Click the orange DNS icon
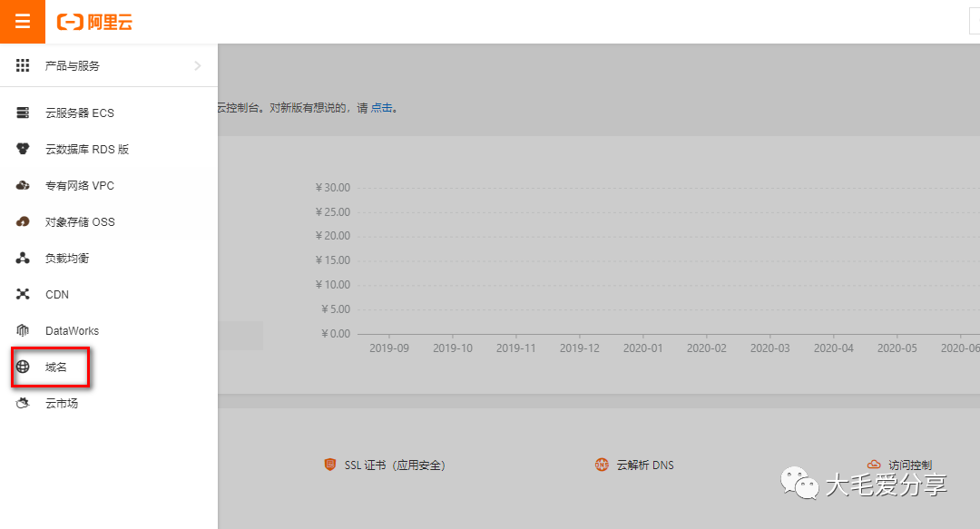 pyautogui.click(x=602, y=465)
